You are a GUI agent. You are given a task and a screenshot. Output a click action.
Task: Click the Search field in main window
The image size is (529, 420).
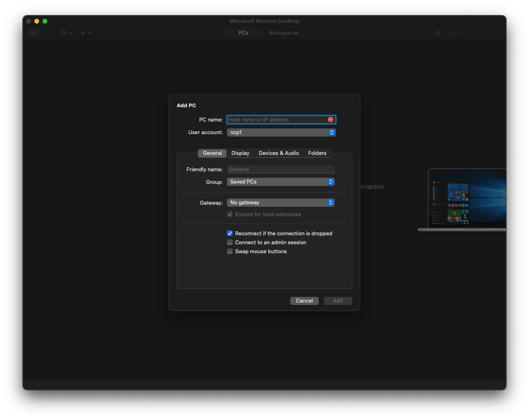[x=467, y=33]
